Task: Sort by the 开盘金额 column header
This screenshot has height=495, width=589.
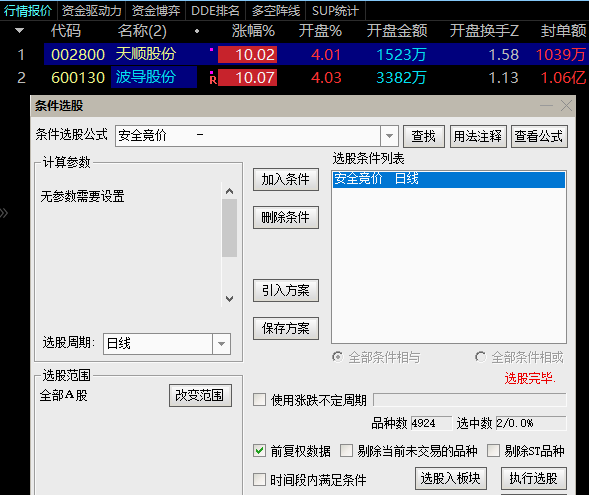Action: point(397,31)
